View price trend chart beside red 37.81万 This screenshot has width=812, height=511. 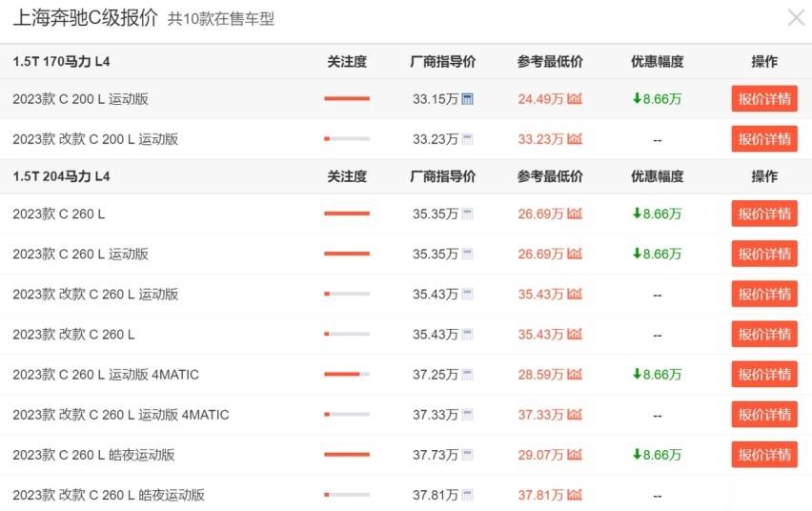pyautogui.click(x=575, y=495)
